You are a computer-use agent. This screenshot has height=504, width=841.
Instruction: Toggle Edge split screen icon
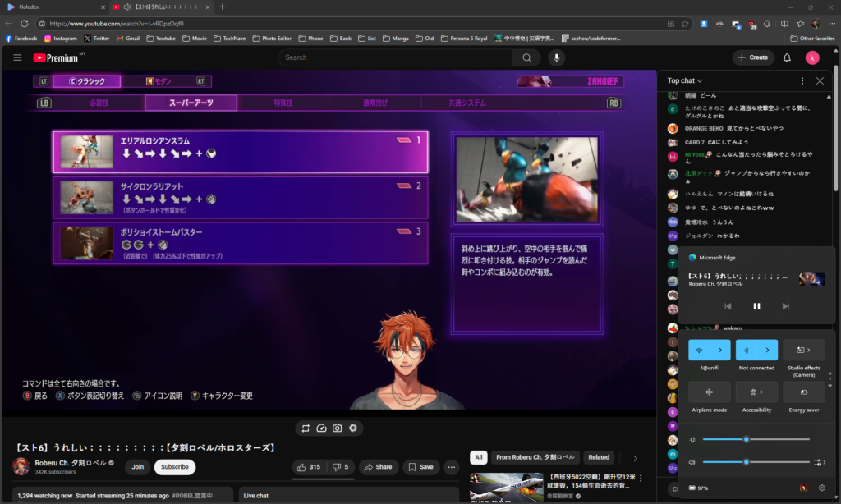click(784, 24)
